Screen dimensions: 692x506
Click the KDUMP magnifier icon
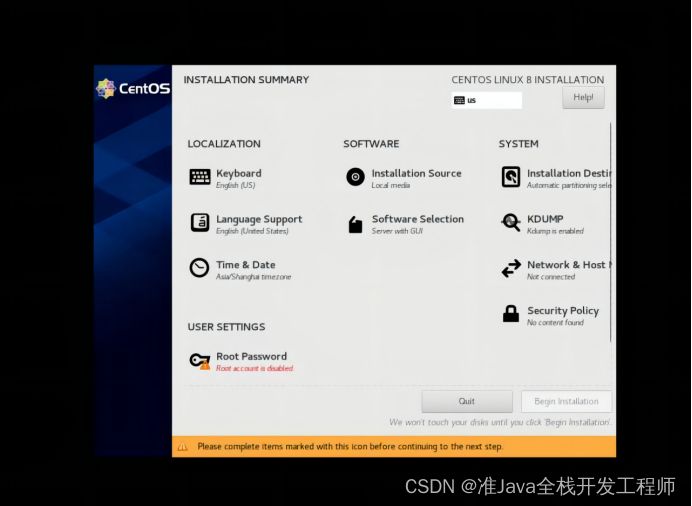pyautogui.click(x=511, y=222)
